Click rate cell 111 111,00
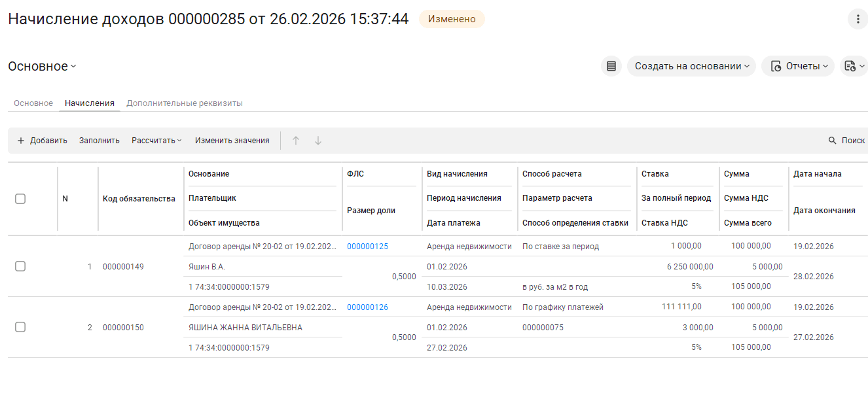Screen dimensions: 868x395 pyautogui.click(x=681, y=307)
